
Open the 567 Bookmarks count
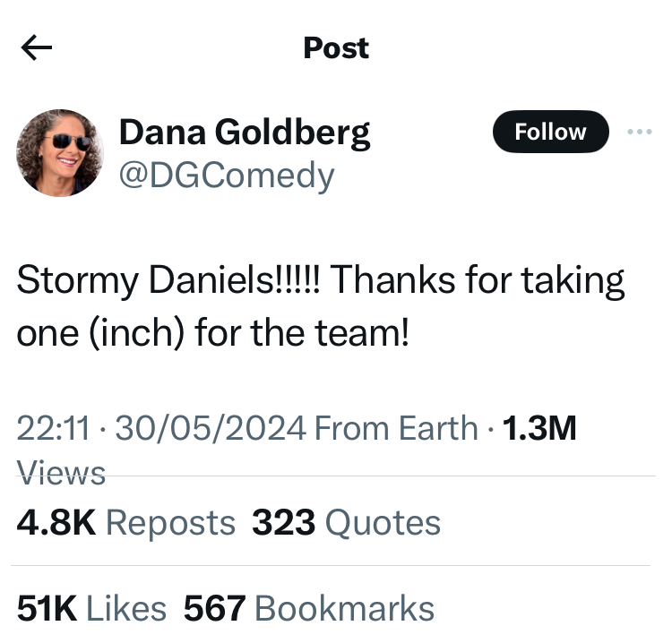309,609
